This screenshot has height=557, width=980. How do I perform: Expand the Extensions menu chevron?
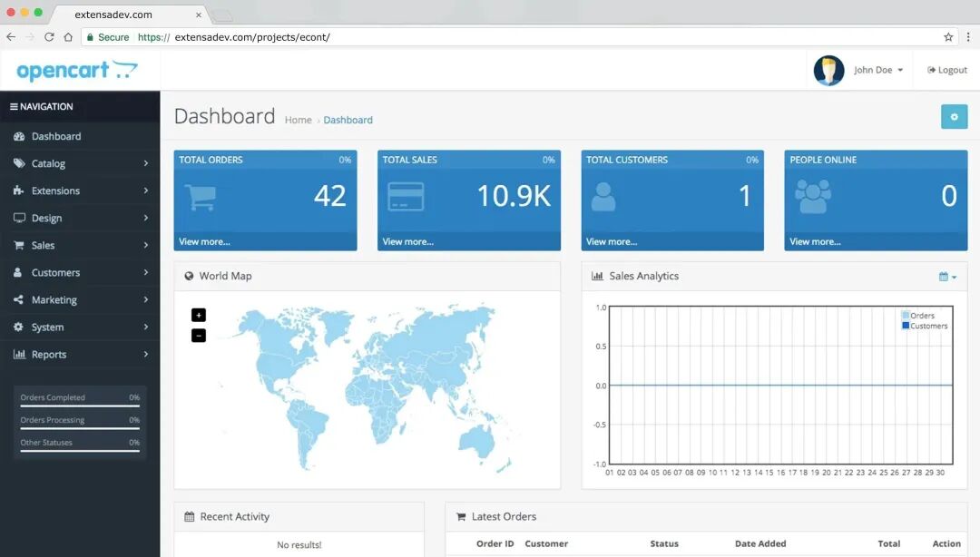point(145,191)
